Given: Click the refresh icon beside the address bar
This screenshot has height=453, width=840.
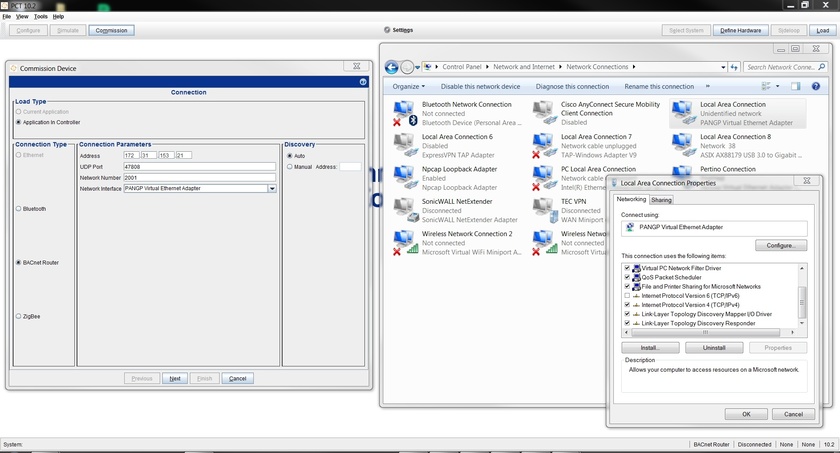Looking at the screenshot, I should pyautogui.click(x=734, y=67).
